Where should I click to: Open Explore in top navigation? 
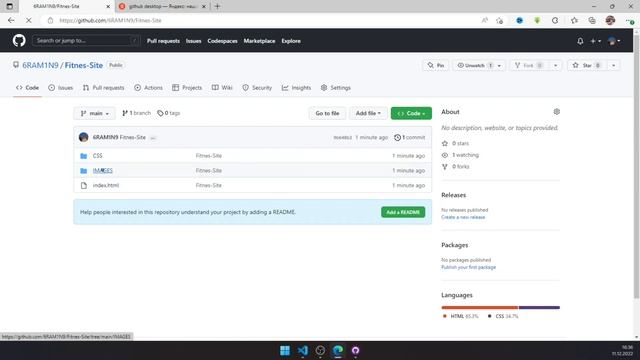[291, 41]
